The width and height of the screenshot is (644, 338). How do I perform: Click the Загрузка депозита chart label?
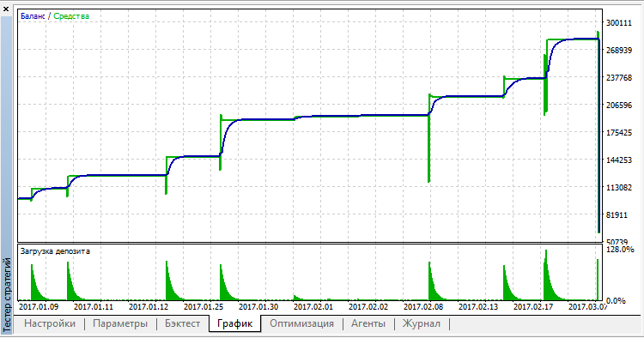click(x=55, y=251)
